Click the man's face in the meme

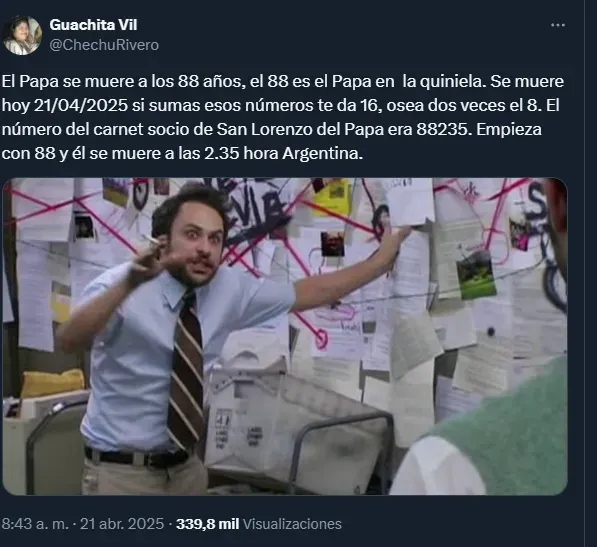[196, 242]
